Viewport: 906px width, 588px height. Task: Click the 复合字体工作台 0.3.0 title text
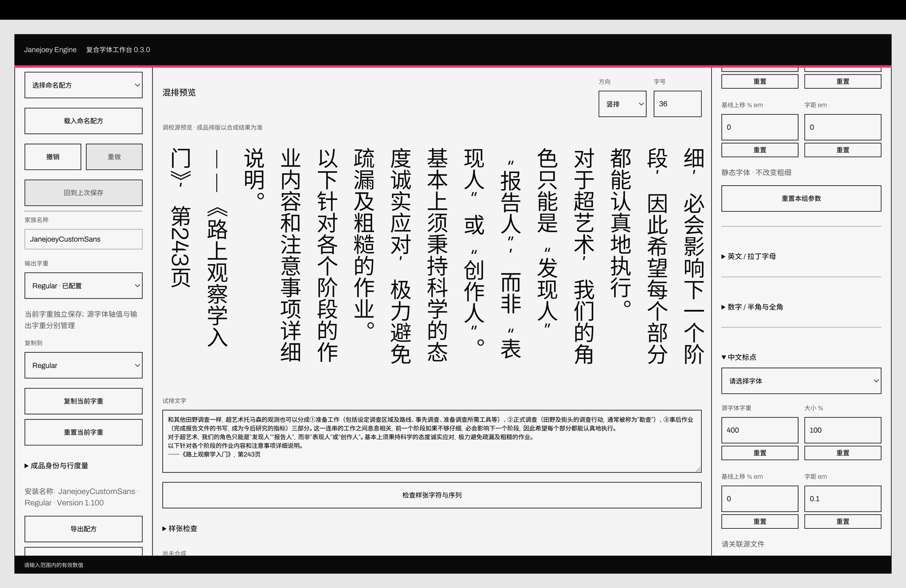coord(118,49)
